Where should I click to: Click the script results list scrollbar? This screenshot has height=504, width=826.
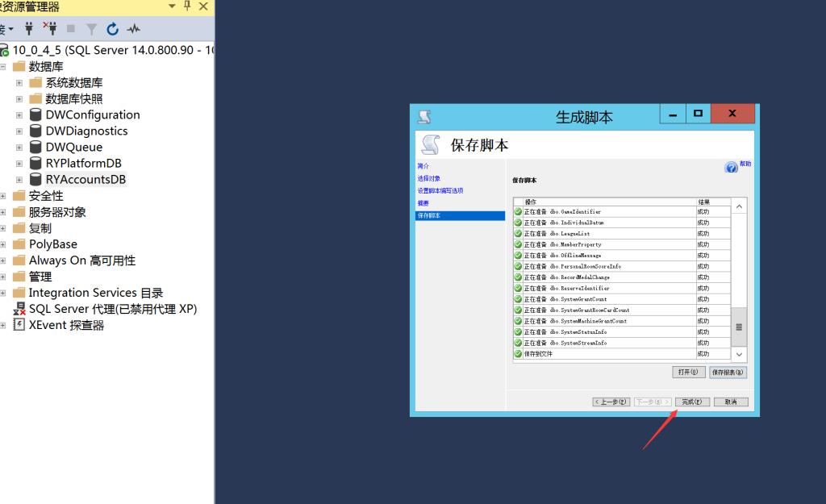point(738,327)
